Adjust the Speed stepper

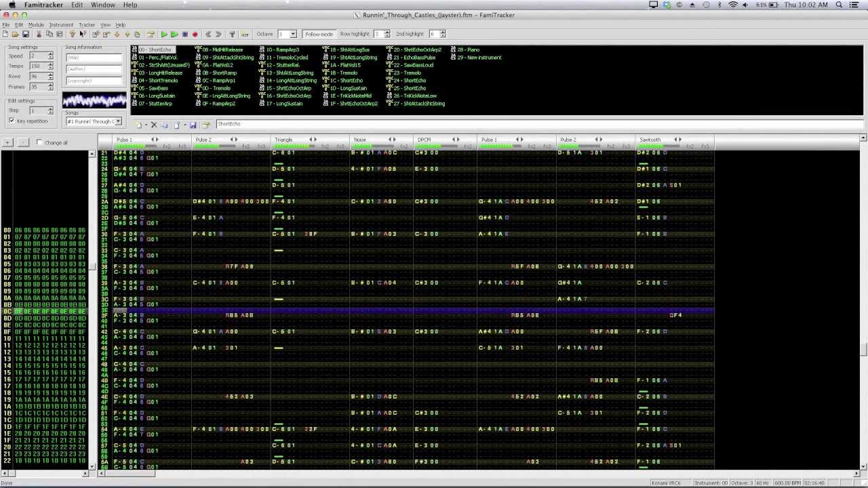(50, 56)
